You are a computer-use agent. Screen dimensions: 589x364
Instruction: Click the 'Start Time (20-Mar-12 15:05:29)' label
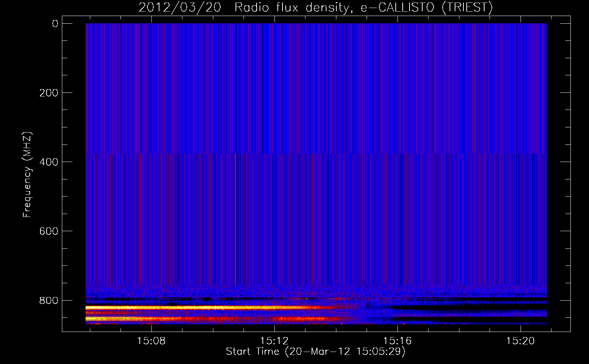316,352
